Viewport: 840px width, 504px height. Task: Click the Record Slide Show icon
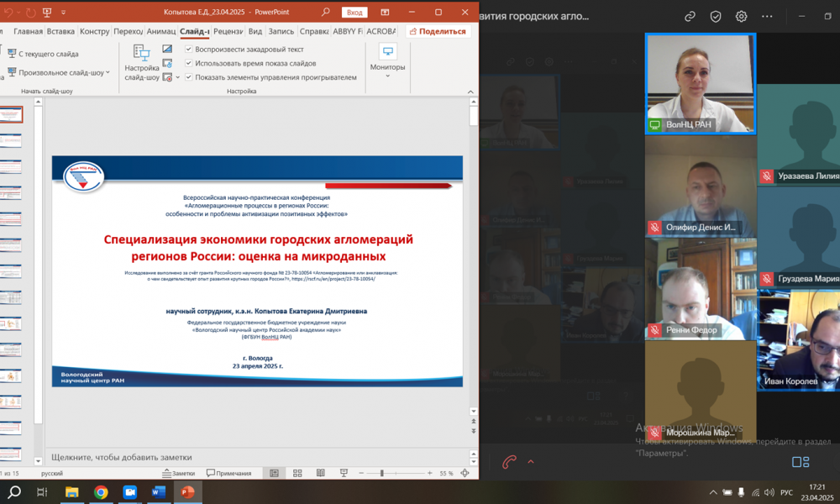(x=167, y=77)
